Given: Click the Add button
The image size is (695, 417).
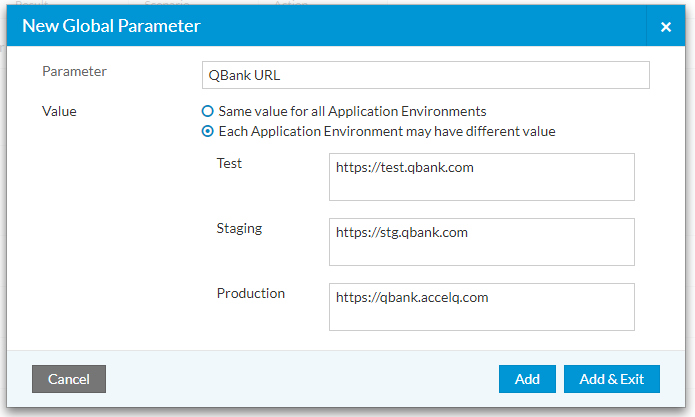Looking at the screenshot, I should pyautogui.click(x=527, y=379).
